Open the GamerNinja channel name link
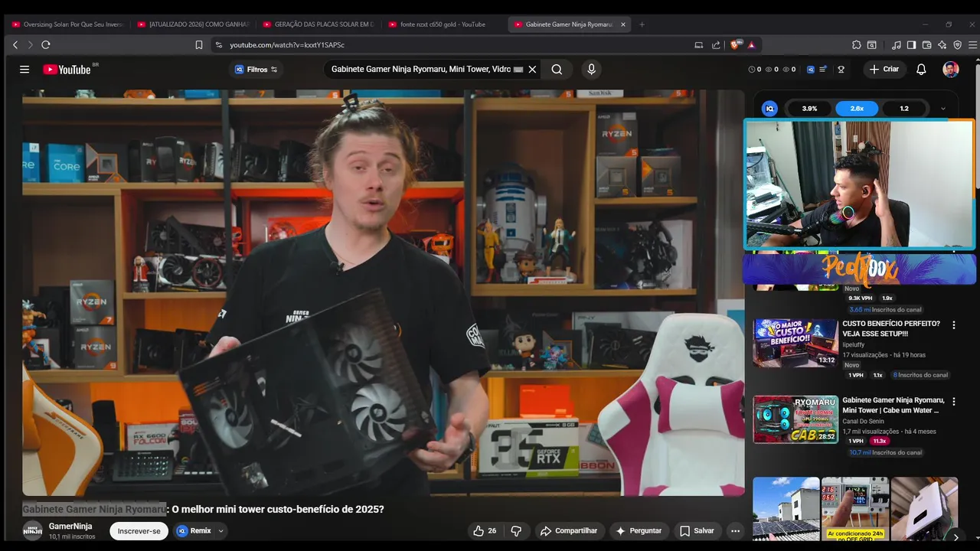Viewport: 980px width, 551px height. tap(70, 527)
